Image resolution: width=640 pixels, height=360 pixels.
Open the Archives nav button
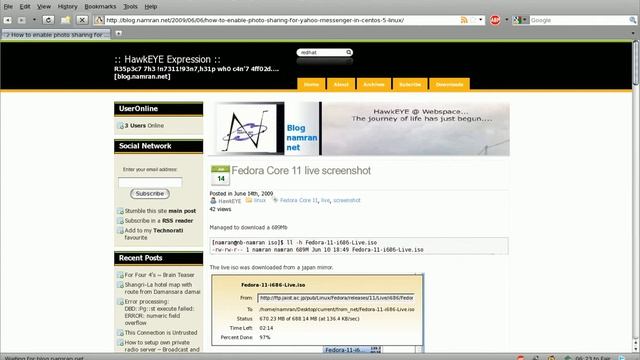click(374, 84)
